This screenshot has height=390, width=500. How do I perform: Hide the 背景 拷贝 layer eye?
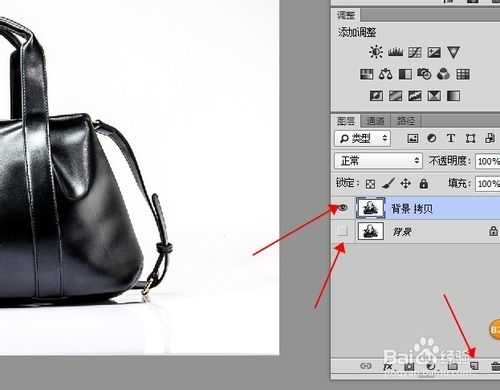343,208
